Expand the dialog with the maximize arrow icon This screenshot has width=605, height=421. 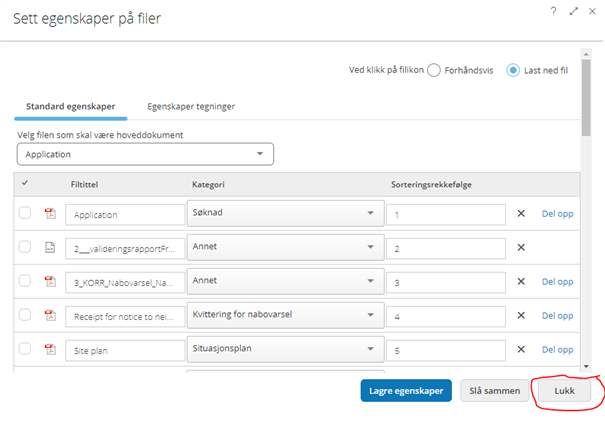click(574, 12)
